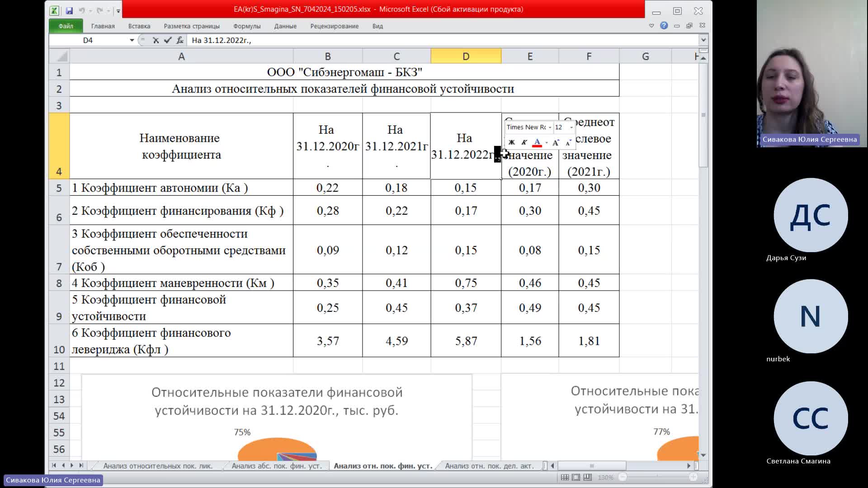This screenshot has width=868, height=488.
Task: Switch to the Вставка ribbon tab
Action: point(139,26)
